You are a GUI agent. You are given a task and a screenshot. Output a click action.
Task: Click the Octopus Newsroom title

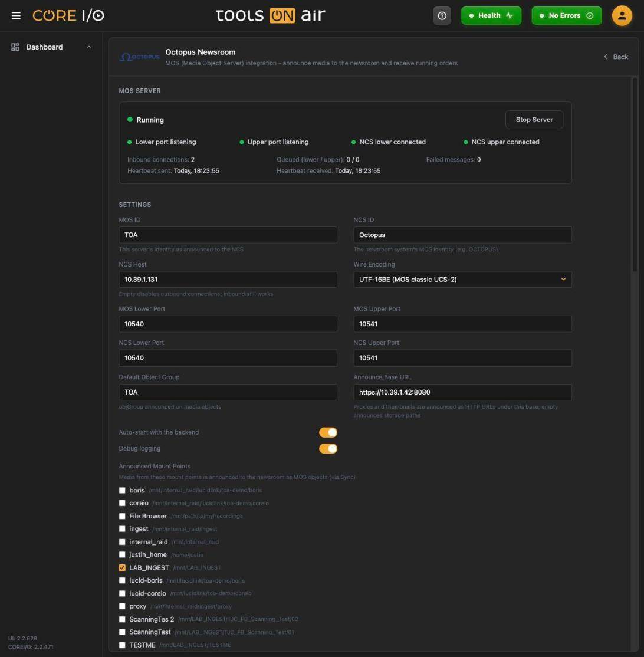coord(201,52)
